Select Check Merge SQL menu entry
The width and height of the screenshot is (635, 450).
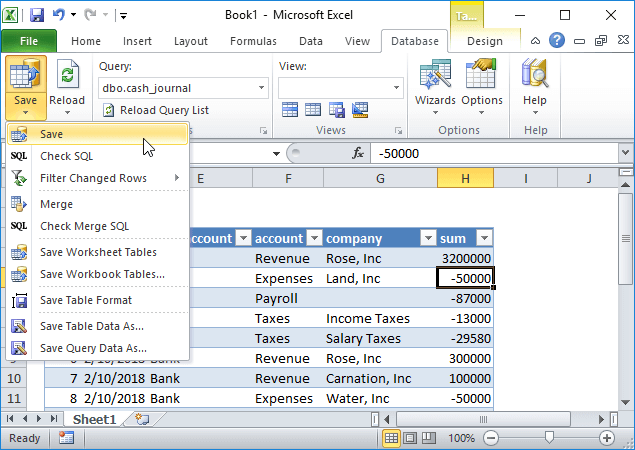point(98,226)
